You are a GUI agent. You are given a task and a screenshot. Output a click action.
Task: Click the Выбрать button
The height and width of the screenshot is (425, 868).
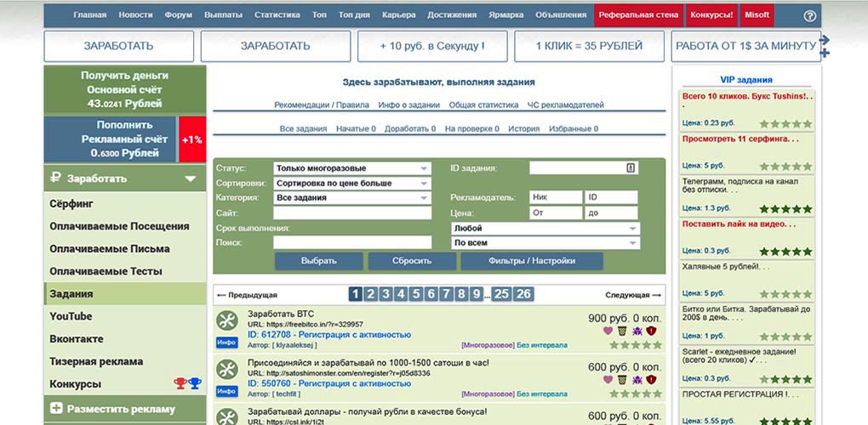click(319, 261)
